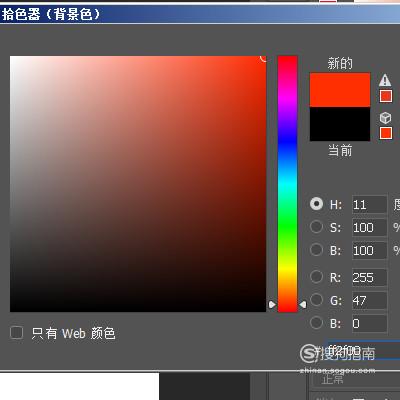The image size is (400, 400).
Task: Click the R value field showing 255
Action: pos(370,277)
